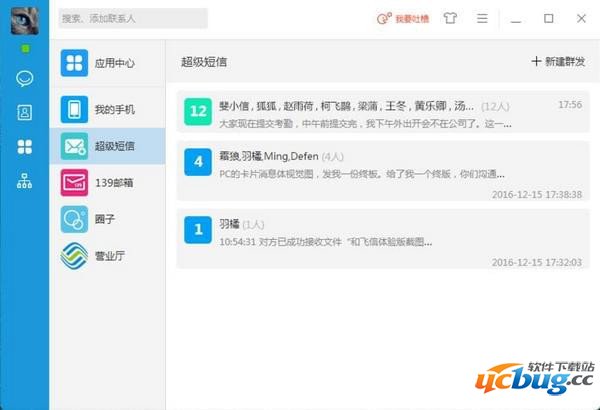
Task: Click the timestamp 2016-12-15 17:38:38
Action: tap(537, 194)
